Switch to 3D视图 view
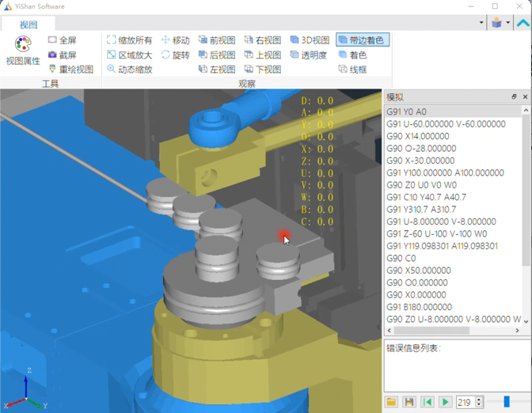532x413 pixels. coord(294,40)
